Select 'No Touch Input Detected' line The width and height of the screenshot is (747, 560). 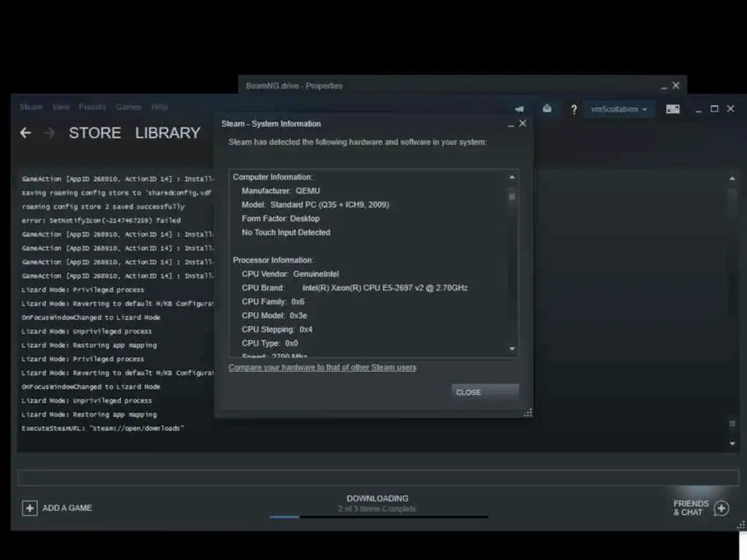click(286, 233)
